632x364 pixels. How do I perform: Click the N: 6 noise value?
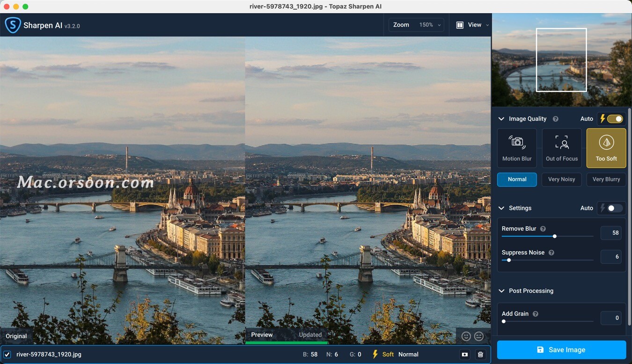click(x=332, y=355)
